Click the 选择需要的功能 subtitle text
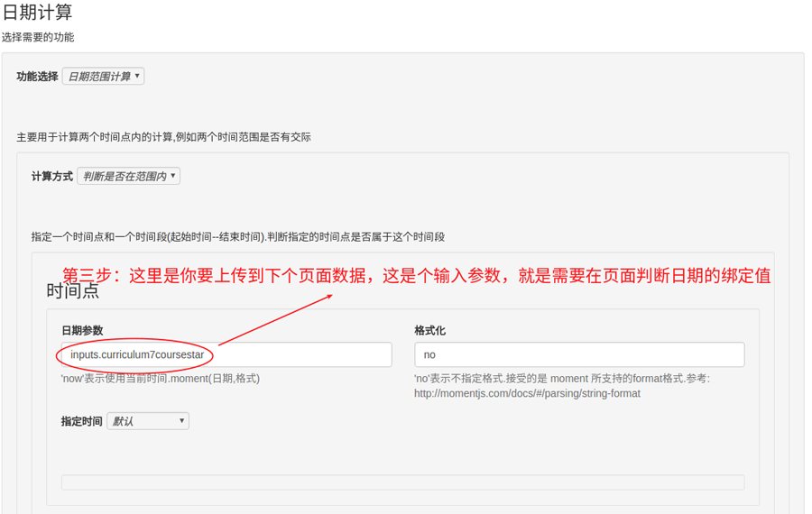This screenshot has width=812, height=514. click(x=38, y=37)
